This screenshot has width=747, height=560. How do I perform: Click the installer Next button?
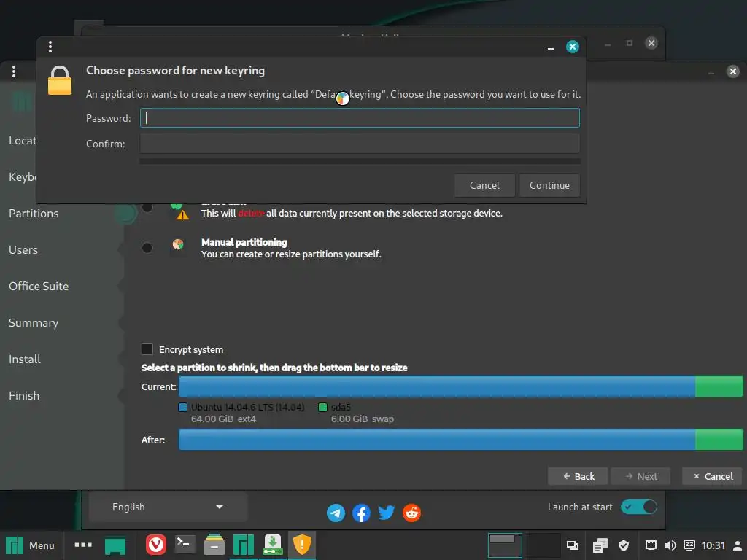(x=640, y=476)
